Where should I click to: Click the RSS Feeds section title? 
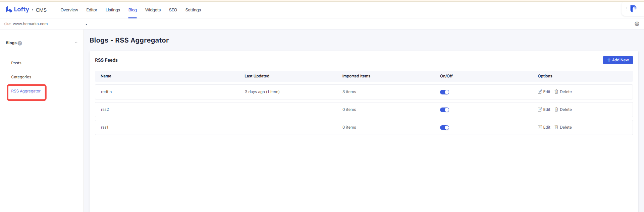tap(106, 60)
